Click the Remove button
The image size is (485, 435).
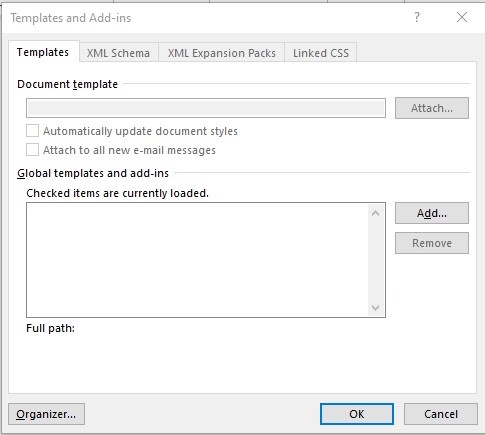click(x=432, y=243)
